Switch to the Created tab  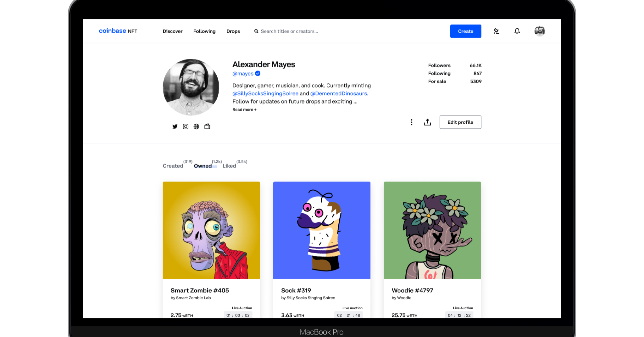point(173,166)
